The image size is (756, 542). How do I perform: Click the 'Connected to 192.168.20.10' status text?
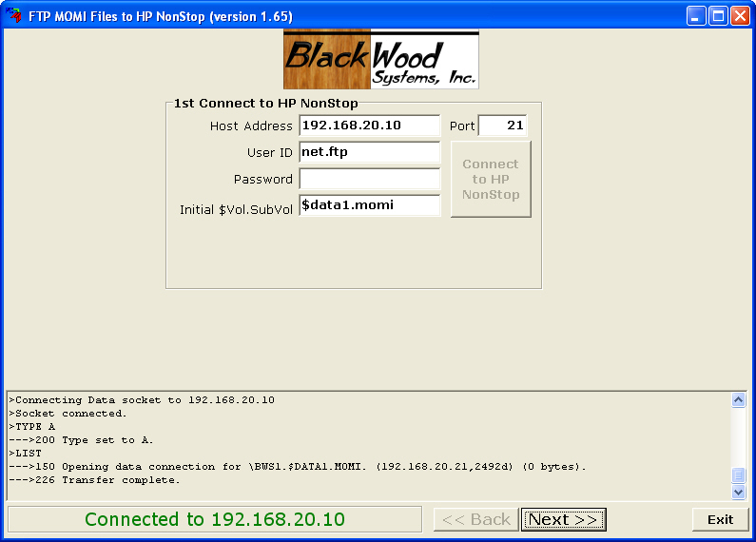(x=215, y=519)
